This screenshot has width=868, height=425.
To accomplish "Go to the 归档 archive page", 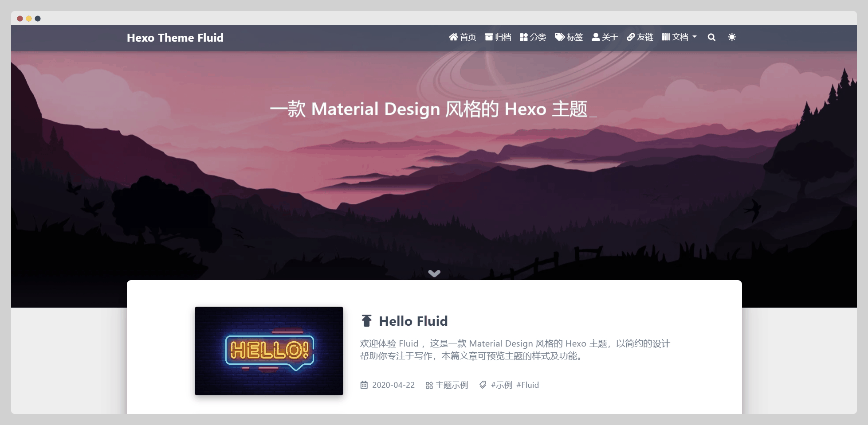I will pyautogui.click(x=498, y=37).
